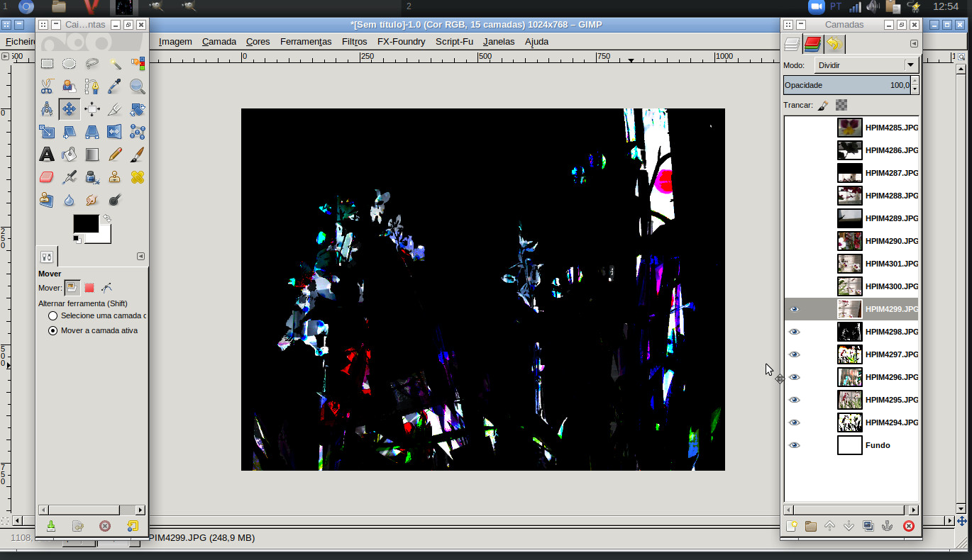Screen dimensions: 972x560
Task: Select the Airbrush tool
Action: (x=70, y=177)
